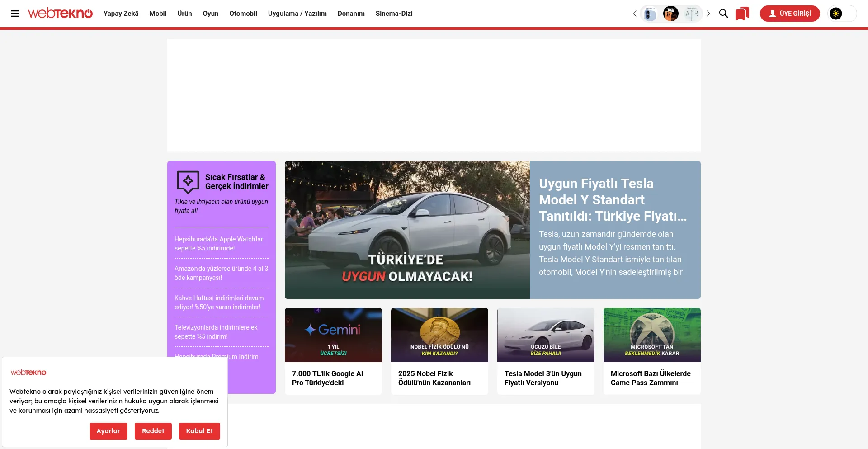Image resolution: width=868 pixels, height=449 pixels.
Task: Open the Yapay Zekâ menu
Action: 121,14
